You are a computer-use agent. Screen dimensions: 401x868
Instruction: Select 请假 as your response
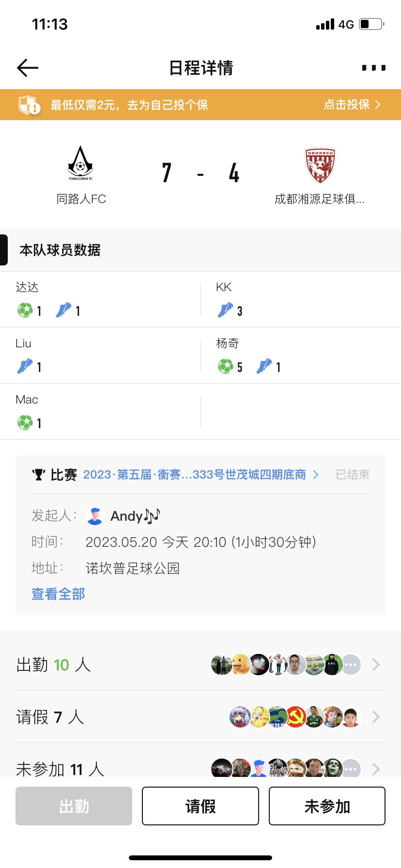[200, 806]
